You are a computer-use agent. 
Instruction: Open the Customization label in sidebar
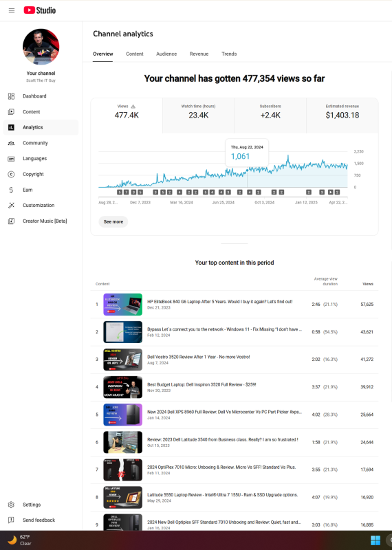click(x=39, y=205)
